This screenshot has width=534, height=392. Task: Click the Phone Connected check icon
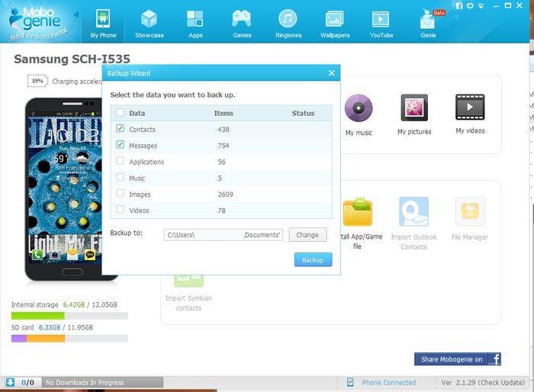(350, 382)
